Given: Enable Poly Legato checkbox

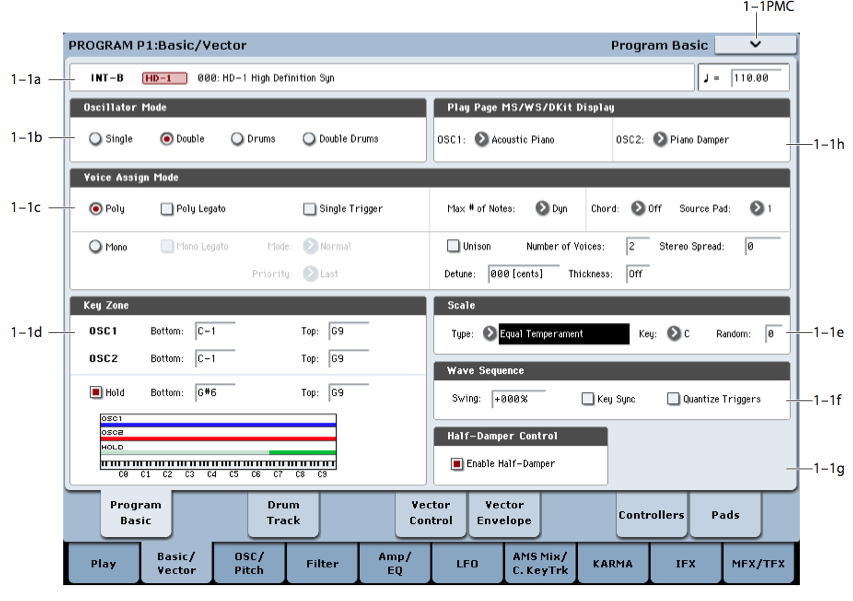Looking at the screenshot, I should (x=167, y=209).
